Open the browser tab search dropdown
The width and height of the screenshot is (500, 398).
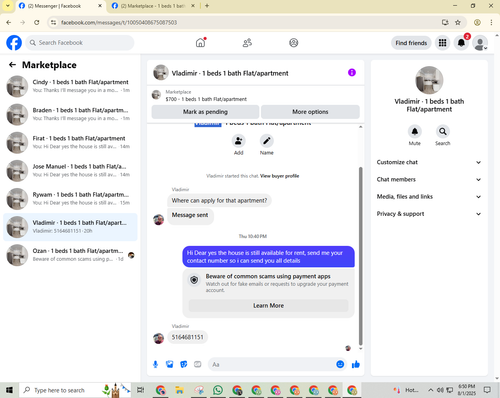[x=7, y=6]
